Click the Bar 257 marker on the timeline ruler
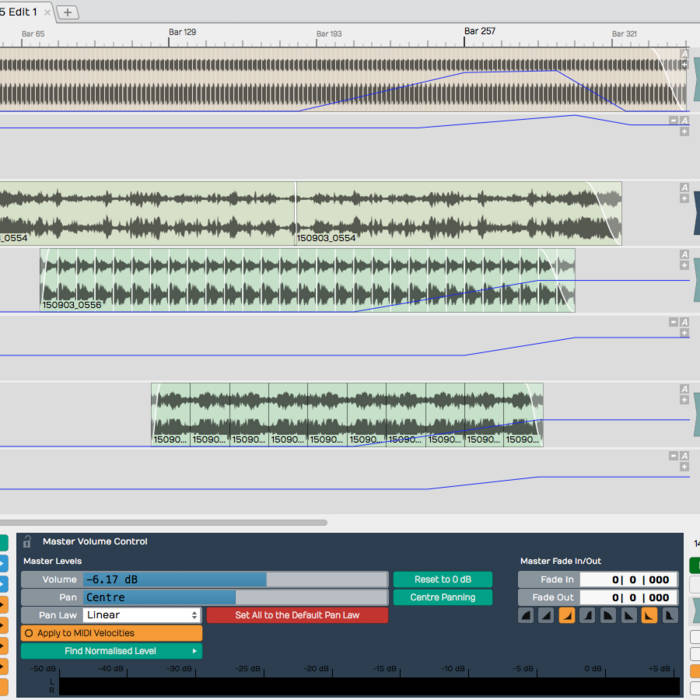Viewport: 700px width, 700px height. pos(479,31)
